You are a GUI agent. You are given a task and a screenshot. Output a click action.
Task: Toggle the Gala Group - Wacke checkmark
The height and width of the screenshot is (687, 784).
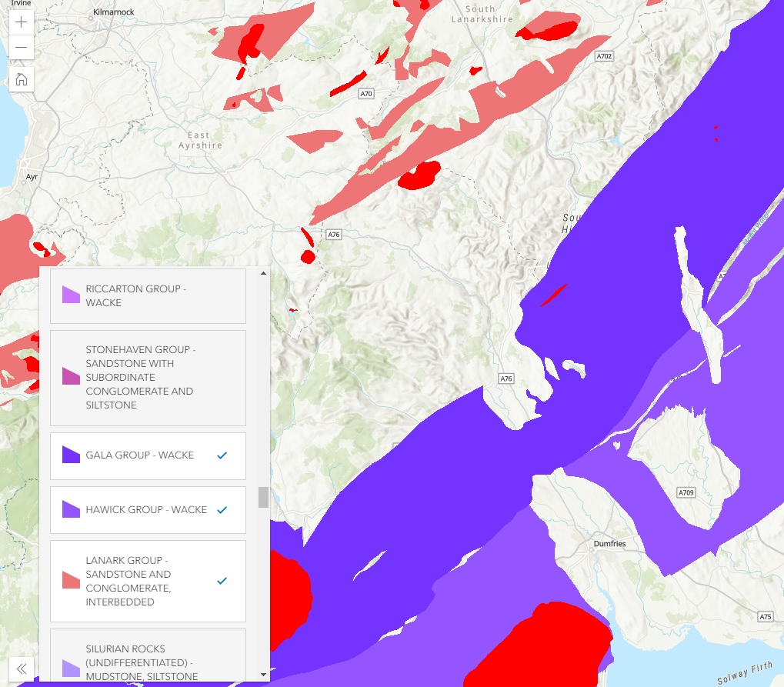click(x=222, y=455)
